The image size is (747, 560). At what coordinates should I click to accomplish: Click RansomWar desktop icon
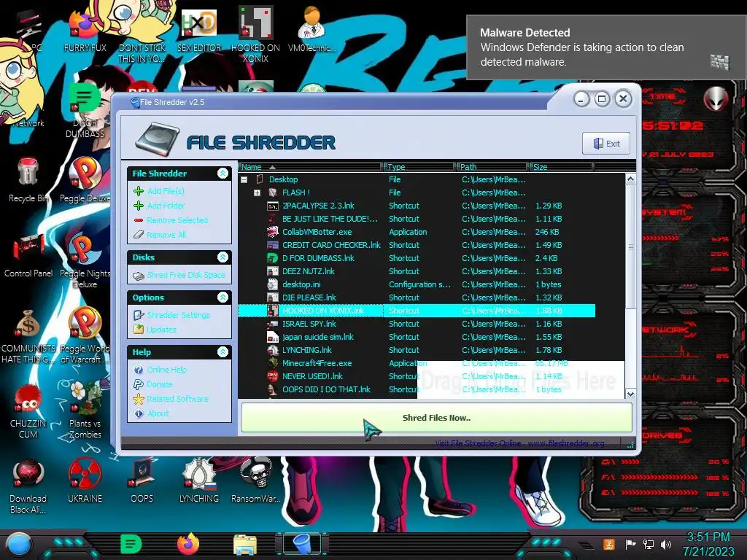click(256, 481)
